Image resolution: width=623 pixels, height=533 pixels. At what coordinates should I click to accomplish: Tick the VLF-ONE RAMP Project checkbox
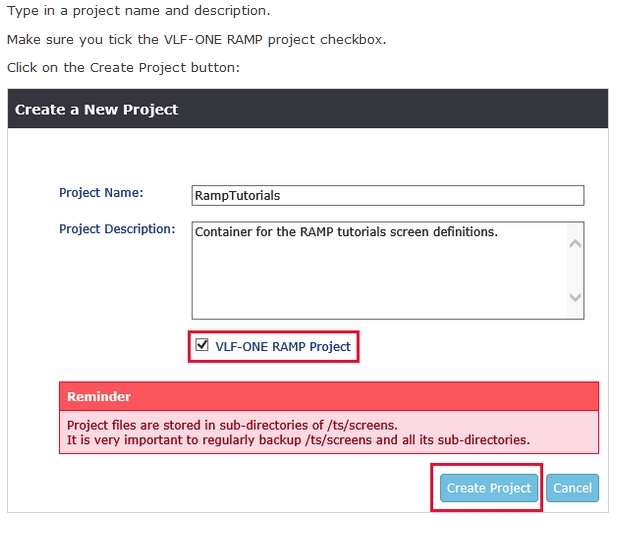pyautogui.click(x=202, y=347)
